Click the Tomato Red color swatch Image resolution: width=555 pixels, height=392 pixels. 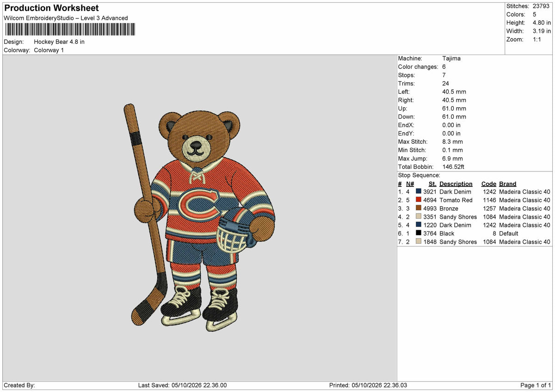tap(419, 200)
